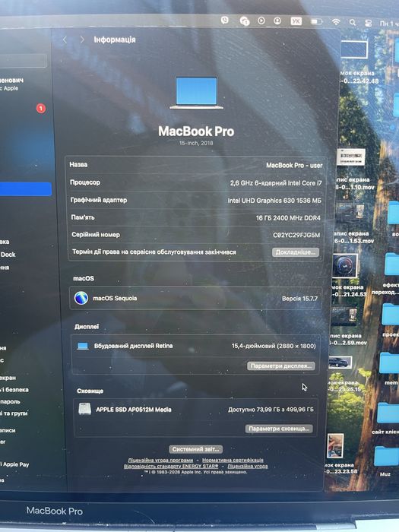The image size is (399, 532).
Task: Go back with the left chevron
Action: (x=65, y=40)
